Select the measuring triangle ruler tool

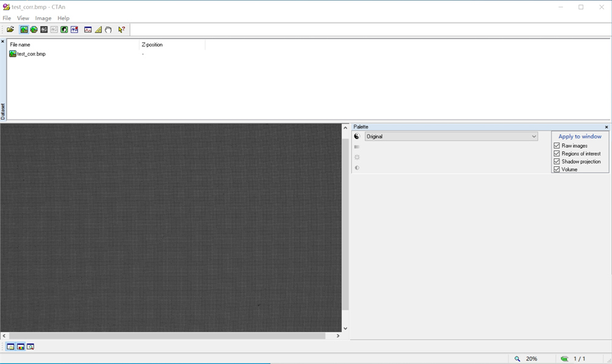pos(98,29)
